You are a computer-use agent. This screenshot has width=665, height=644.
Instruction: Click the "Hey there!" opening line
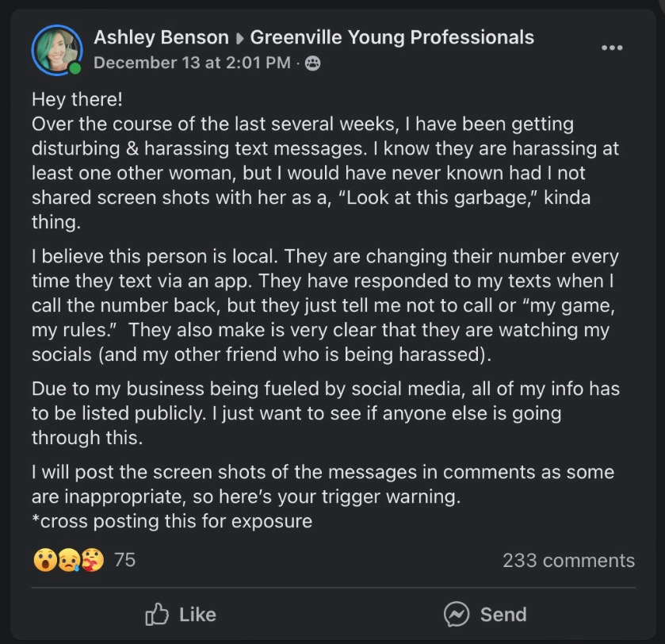click(x=77, y=101)
